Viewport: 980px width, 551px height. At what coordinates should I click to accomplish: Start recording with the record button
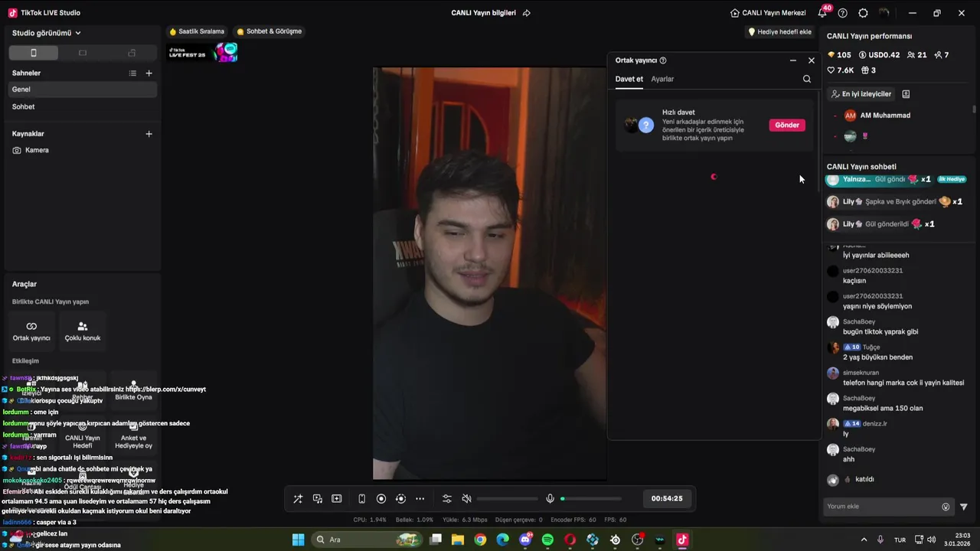pyautogui.click(x=381, y=499)
